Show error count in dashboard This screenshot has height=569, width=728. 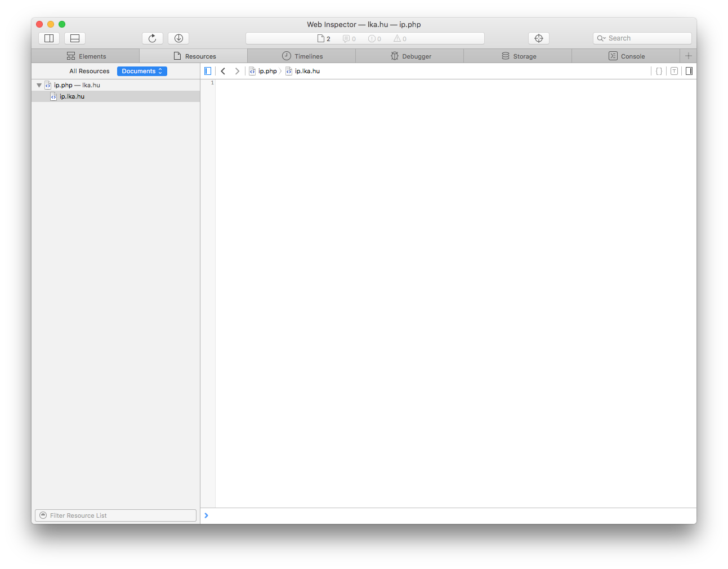coord(374,39)
